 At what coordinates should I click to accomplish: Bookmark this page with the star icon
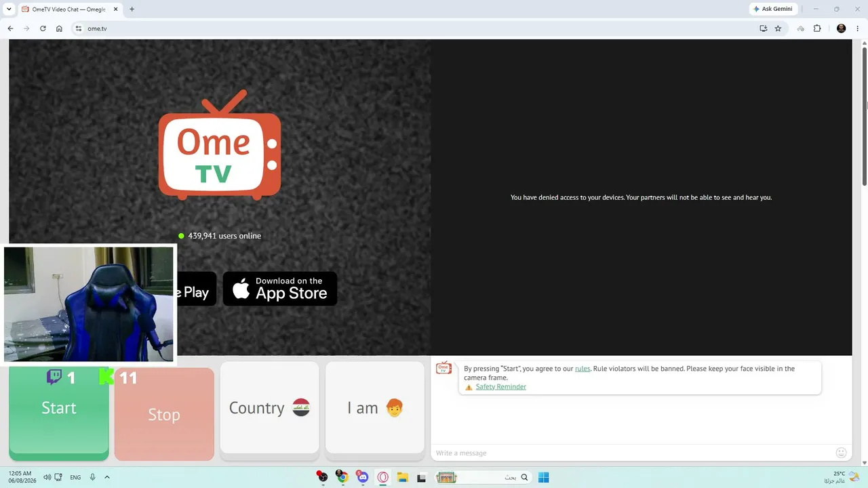pos(778,28)
